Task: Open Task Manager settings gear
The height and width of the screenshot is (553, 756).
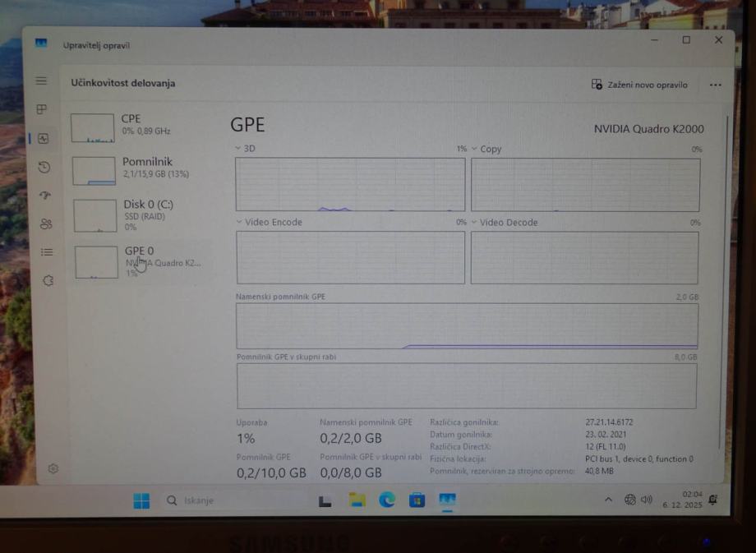Action: pos(53,468)
